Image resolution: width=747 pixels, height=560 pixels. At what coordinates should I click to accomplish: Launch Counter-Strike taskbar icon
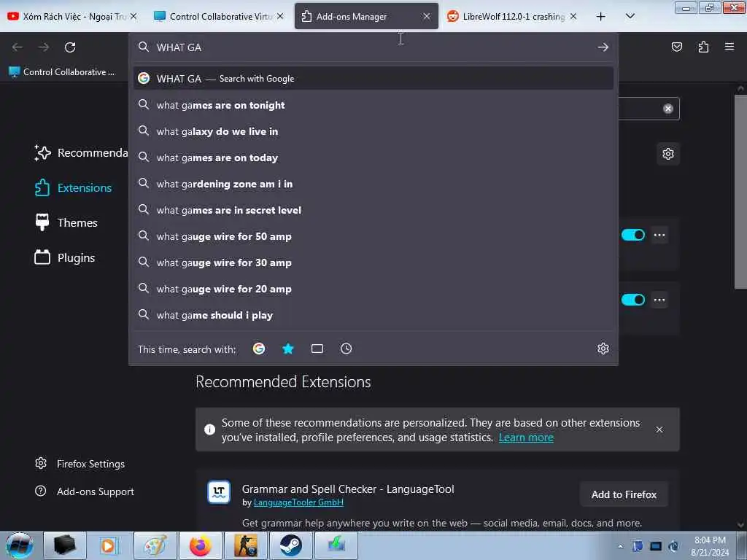click(245, 545)
